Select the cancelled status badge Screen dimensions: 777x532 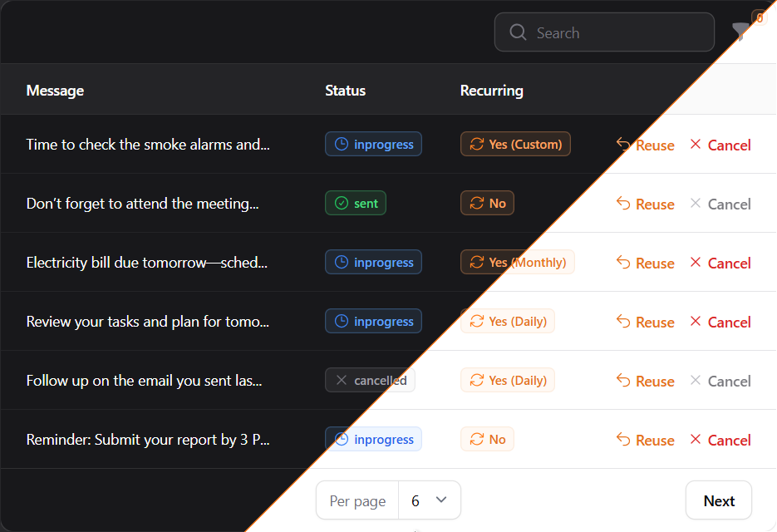(370, 380)
